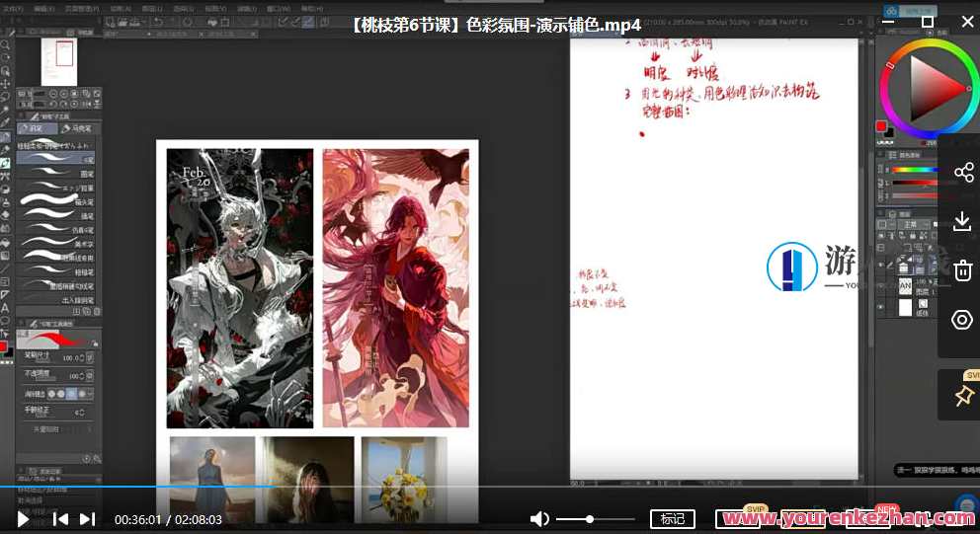Rotate canvas left in Navigator
This screenshot has height=534, width=980.
[x=53, y=104]
